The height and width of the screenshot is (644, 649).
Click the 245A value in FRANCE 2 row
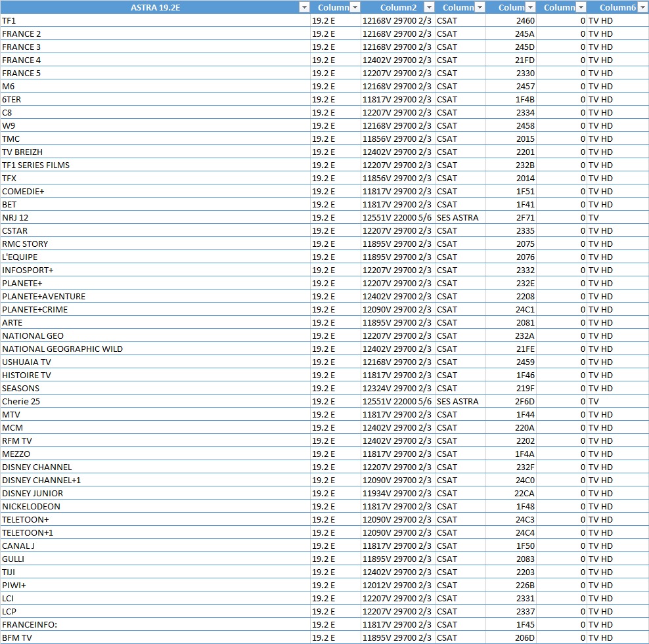point(511,34)
